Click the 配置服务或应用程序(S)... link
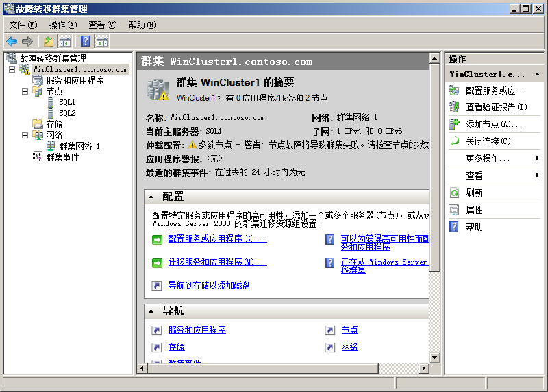This screenshot has width=548, height=392. 217,239
